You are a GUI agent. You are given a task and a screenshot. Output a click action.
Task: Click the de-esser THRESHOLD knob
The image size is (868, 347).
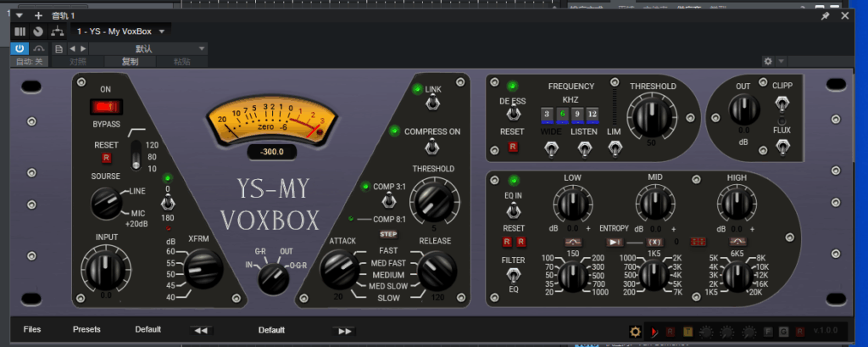click(x=651, y=118)
